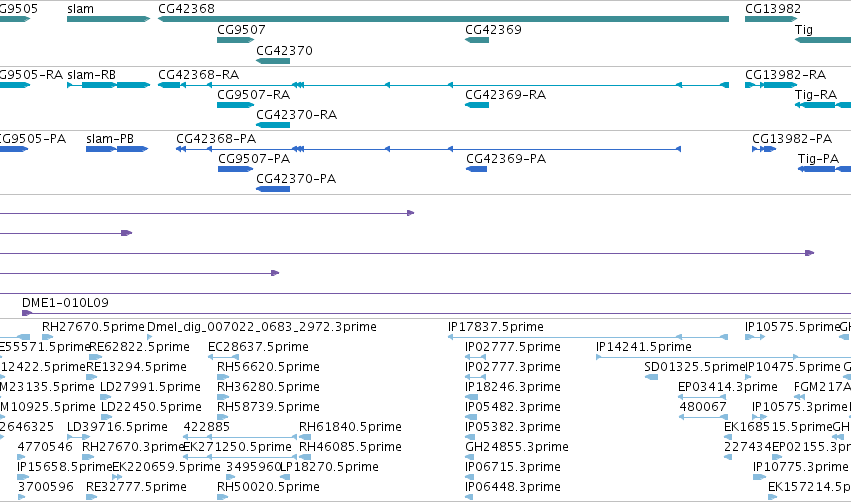Select the CG13982-RA transcript label
Screen dimensions: 851x502
[x=785, y=75]
